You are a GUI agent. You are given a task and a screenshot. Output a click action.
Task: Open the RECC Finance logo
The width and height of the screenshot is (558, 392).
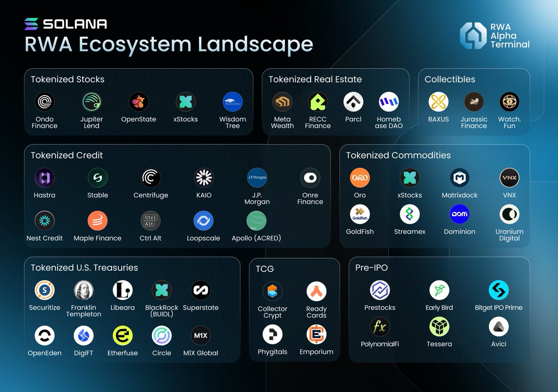click(x=318, y=102)
